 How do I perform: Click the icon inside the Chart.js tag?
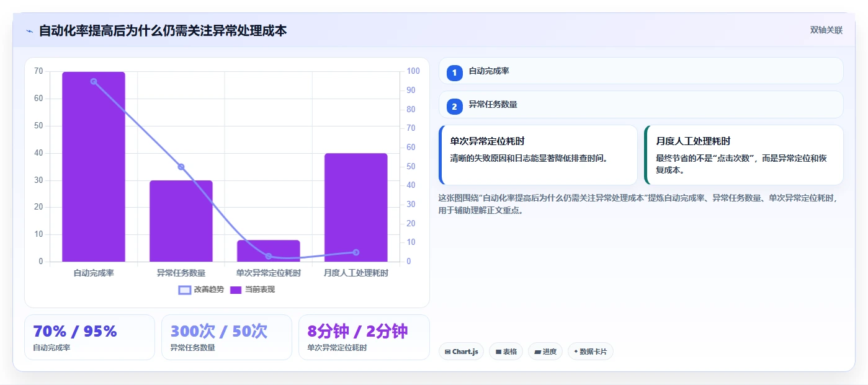pyautogui.click(x=447, y=352)
